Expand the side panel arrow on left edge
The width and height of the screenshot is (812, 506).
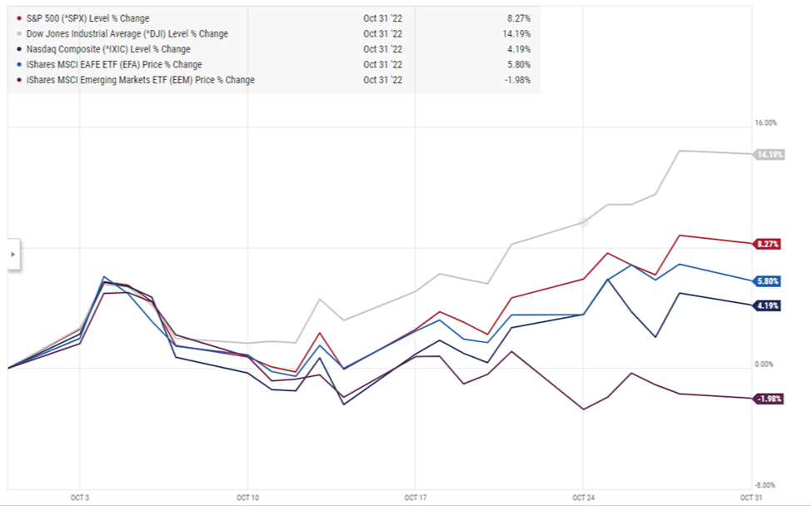(x=12, y=255)
